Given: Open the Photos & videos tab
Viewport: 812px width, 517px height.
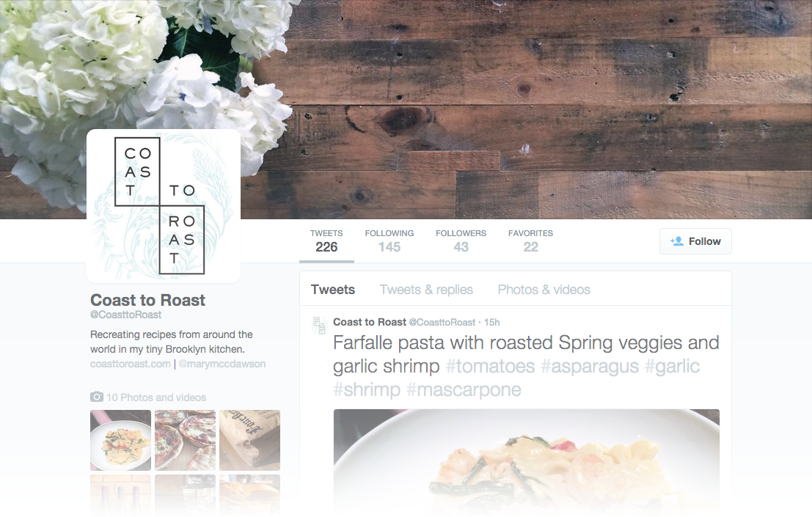Looking at the screenshot, I should (x=544, y=289).
